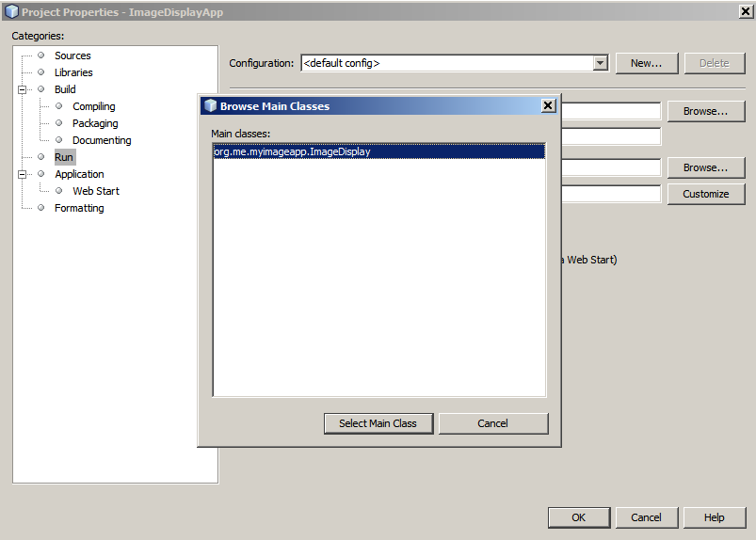Cancel the Browse Main Classes dialog
Screen dimensions: 756x540
[492, 423]
